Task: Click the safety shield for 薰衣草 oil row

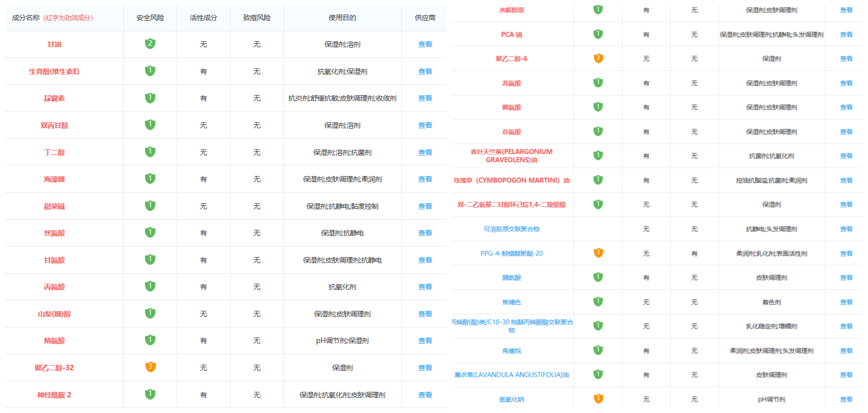Action: pyautogui.click(x=598, y=374)
